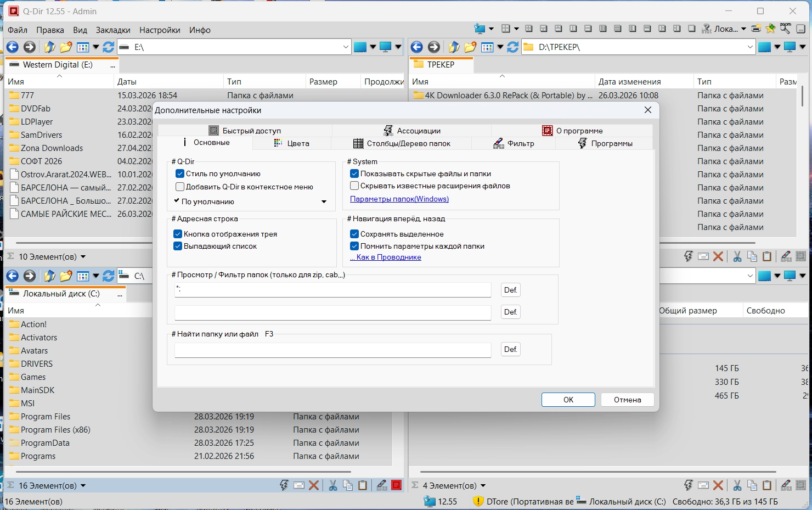Refresh the D:\ТРЕКЕР pane
Image resolution: width=812 pixels, height=510 pixels.
pyautogui.click(x=513, y=47)
